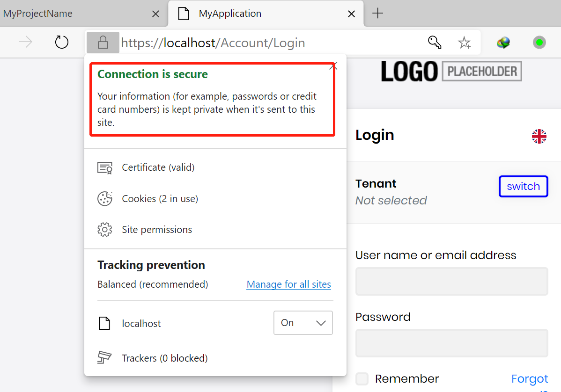Viewport: 561px width, 392px height.
Task: Reload the page with the refresh icon
Action: tap(62, 43)
